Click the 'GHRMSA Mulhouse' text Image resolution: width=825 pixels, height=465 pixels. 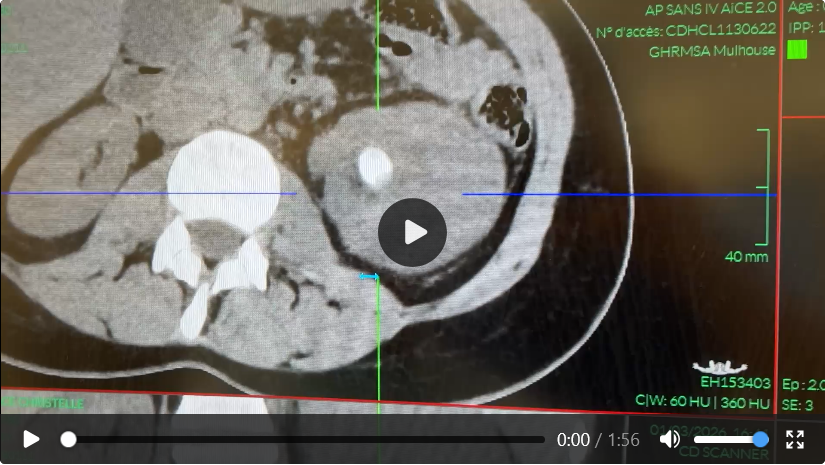pos(712,52)
